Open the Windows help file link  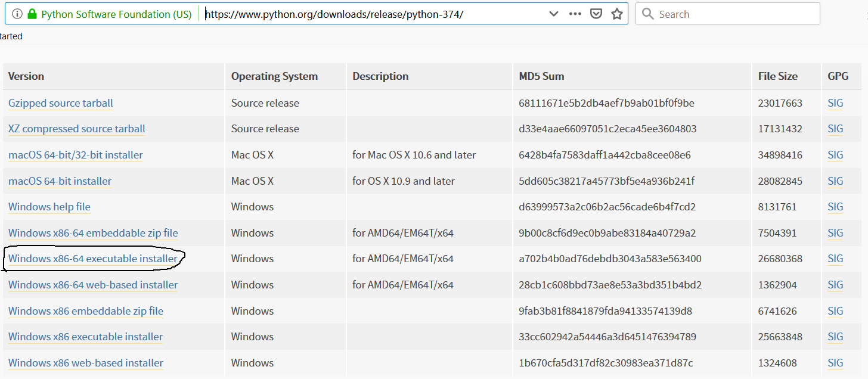[49, 207]
